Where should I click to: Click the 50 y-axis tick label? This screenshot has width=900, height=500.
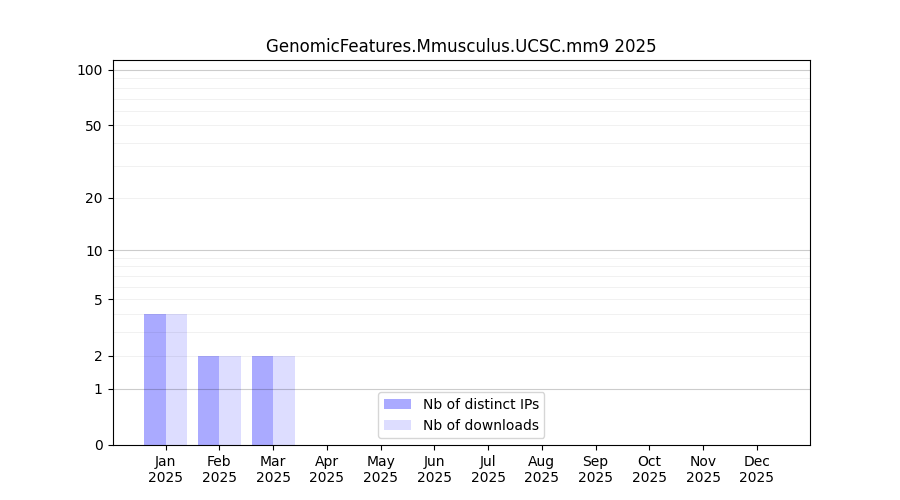click(x=94, y=126)
